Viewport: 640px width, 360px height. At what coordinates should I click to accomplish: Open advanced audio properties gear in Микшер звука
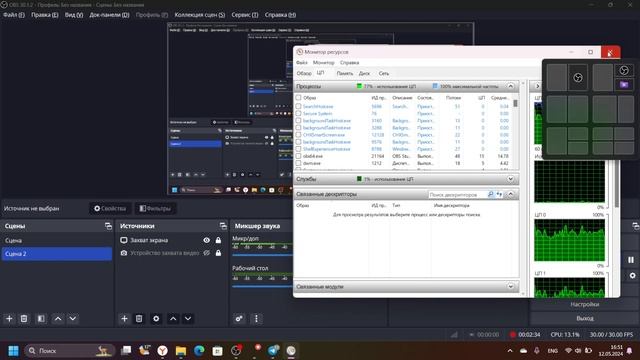point(239,319)
